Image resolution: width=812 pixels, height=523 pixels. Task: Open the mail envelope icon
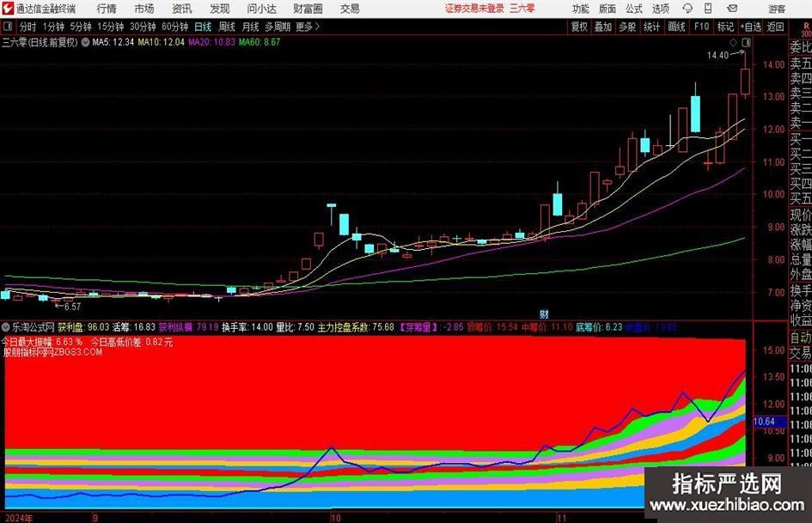coord(732,9)
